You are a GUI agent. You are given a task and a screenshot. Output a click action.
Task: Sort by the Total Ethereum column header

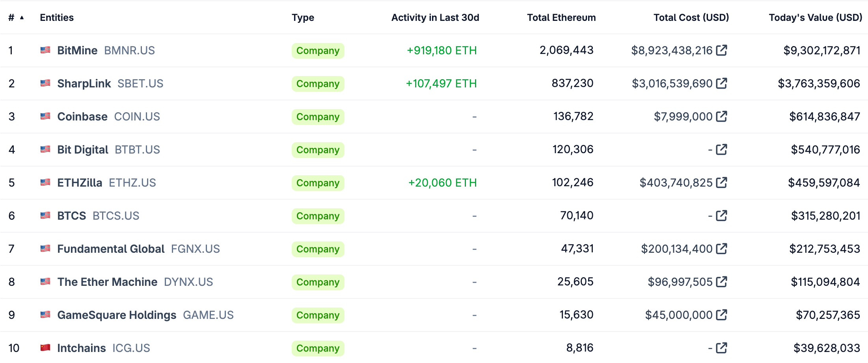coord(561,18)
